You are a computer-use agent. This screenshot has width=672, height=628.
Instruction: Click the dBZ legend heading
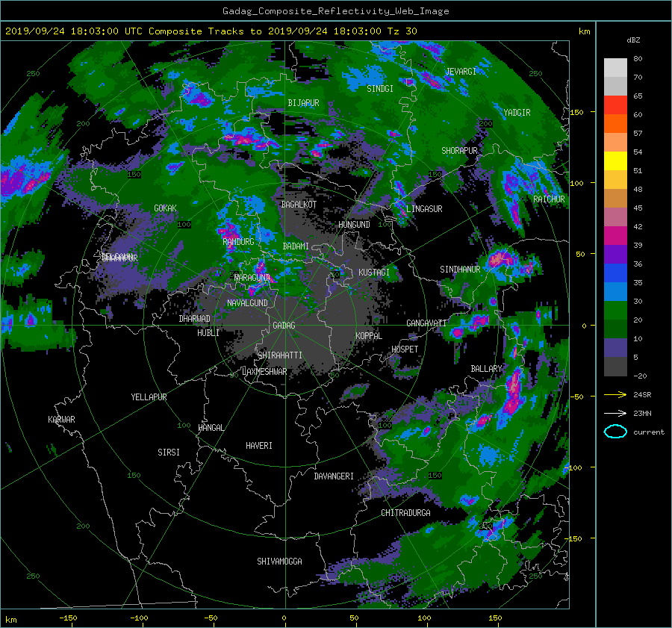633,40
